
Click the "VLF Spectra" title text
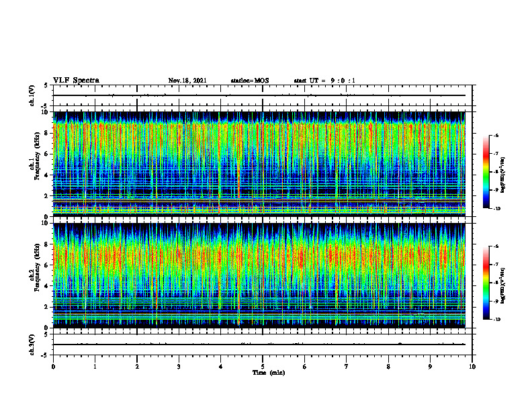(x=76, y=80)
